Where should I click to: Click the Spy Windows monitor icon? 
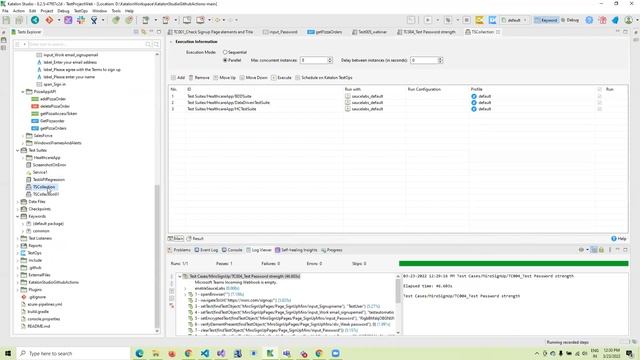click(x=187, y=20)
